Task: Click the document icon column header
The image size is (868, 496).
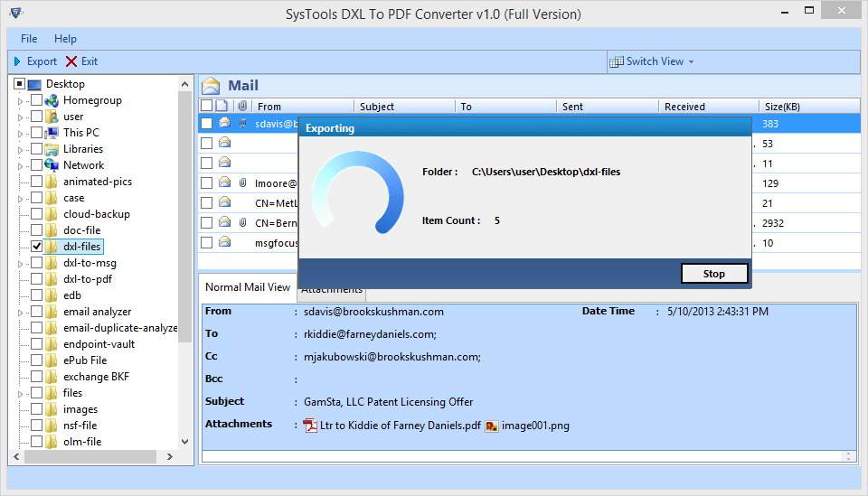Action: coord(222,106)
